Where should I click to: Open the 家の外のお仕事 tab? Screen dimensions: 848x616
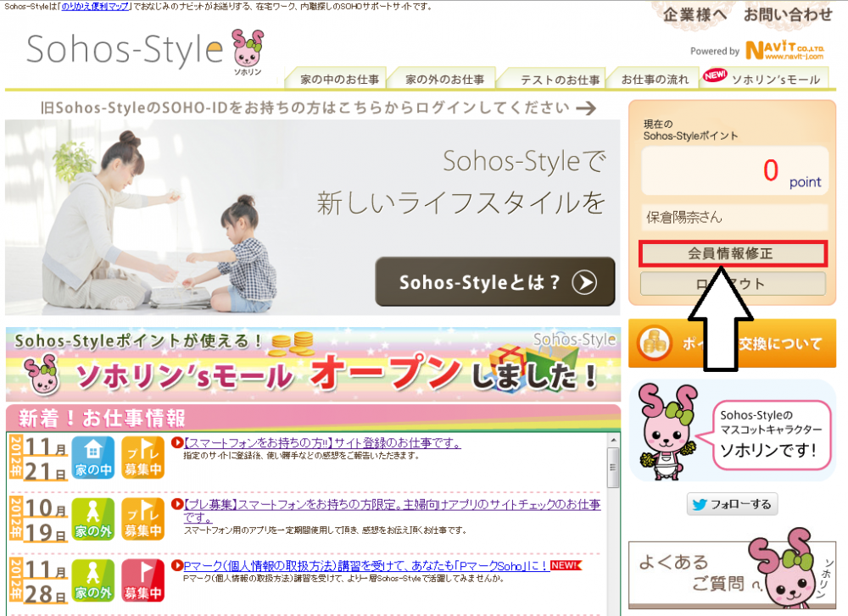click(441, 79)
